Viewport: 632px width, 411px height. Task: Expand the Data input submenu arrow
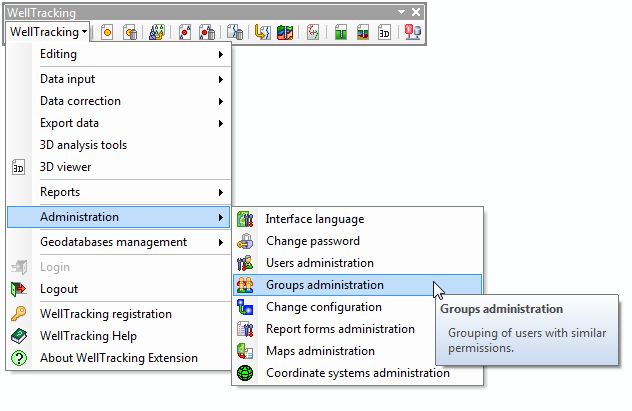[x=220, y=79]
